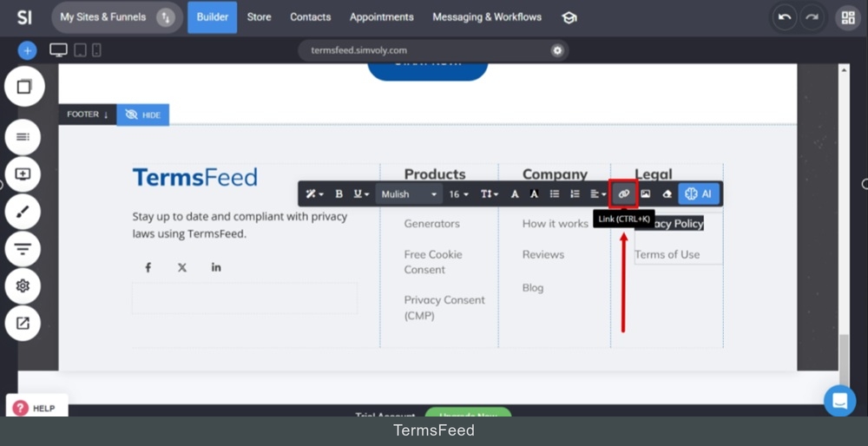
Task: Open the pages sidebar button
Action: tap(23, 87)
